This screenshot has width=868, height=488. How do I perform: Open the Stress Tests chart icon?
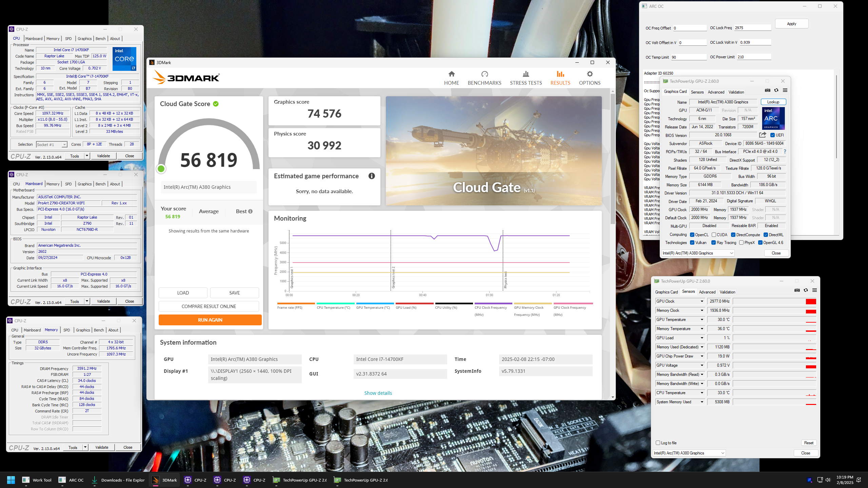point(526,74)
